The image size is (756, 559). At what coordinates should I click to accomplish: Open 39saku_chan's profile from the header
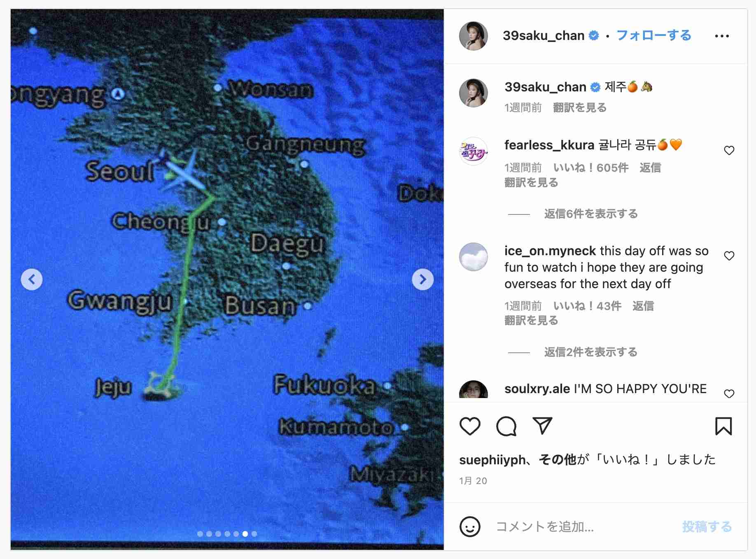[x=544, y=36]
